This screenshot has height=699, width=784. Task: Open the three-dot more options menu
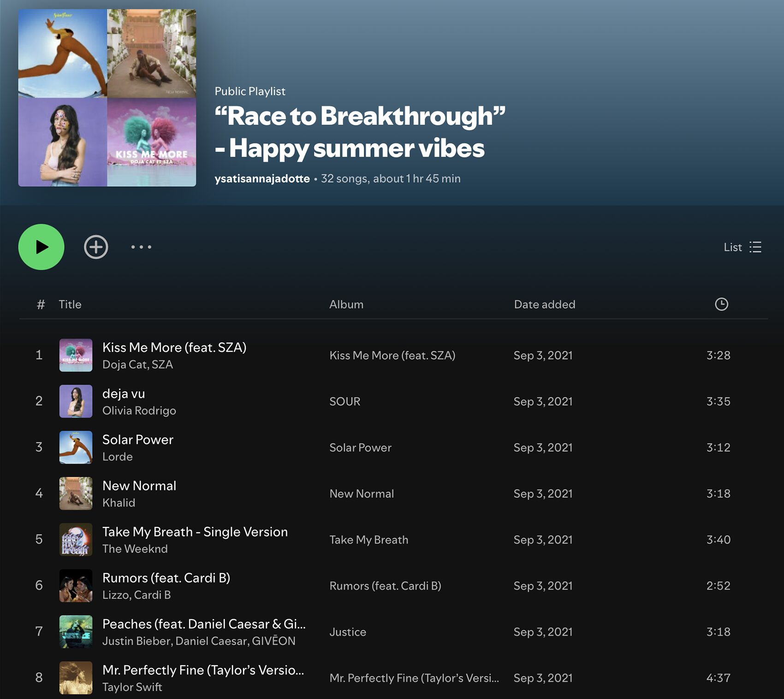[x=141, y=247]
